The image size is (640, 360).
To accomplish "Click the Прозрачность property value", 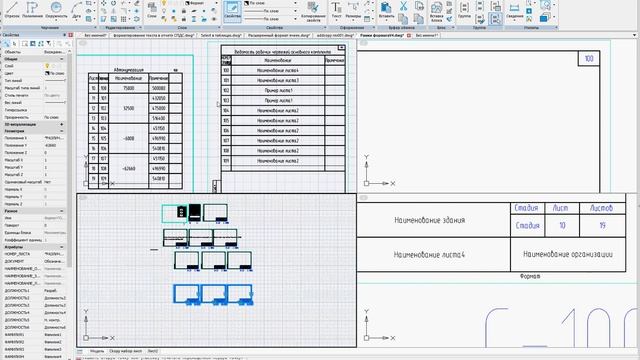I will [x=54, y=117].
